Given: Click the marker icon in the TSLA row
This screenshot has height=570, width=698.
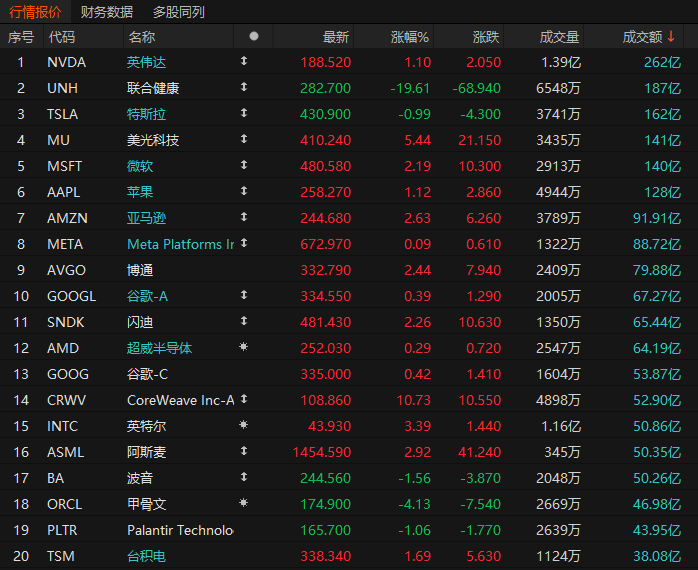Looking at the screenshot, I should (244, 113).
